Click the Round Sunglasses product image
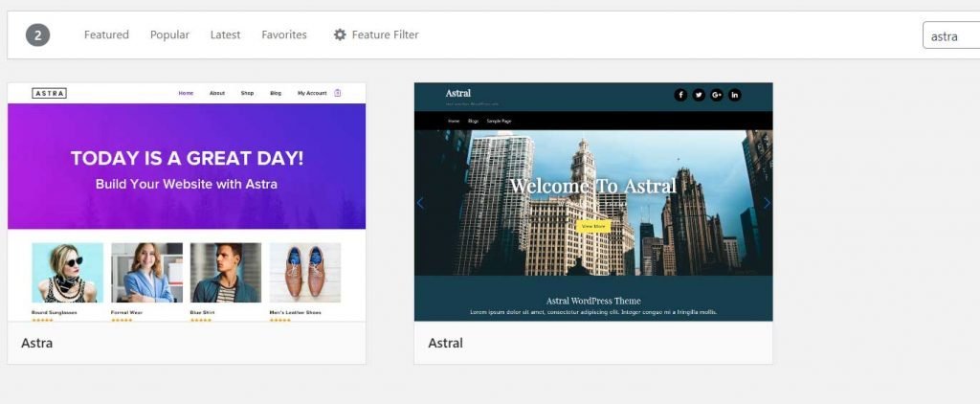980x404 pixels. tap(68, 273)
